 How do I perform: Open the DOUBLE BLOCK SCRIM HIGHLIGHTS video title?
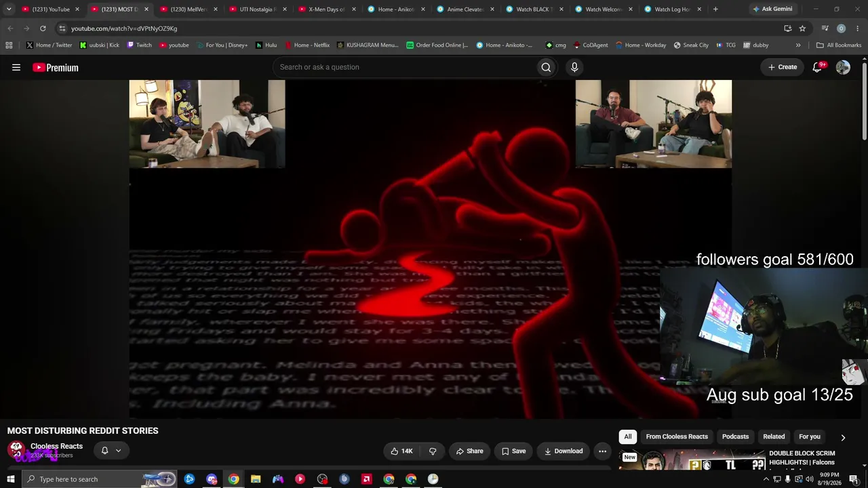pos(802,457)
